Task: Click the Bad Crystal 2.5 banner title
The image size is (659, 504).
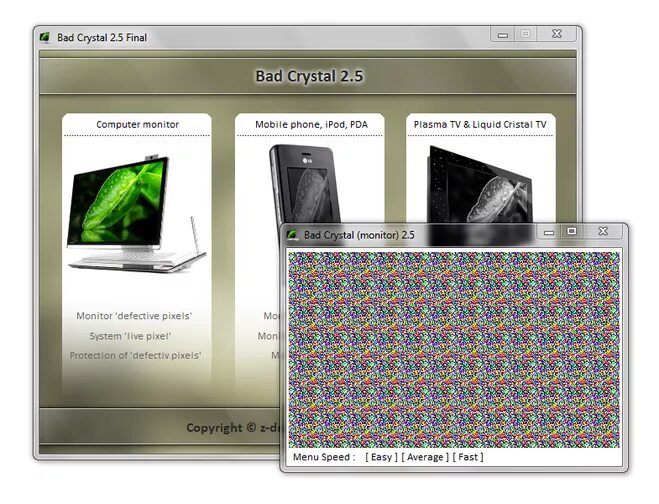Action: click(x=309, y=76)
